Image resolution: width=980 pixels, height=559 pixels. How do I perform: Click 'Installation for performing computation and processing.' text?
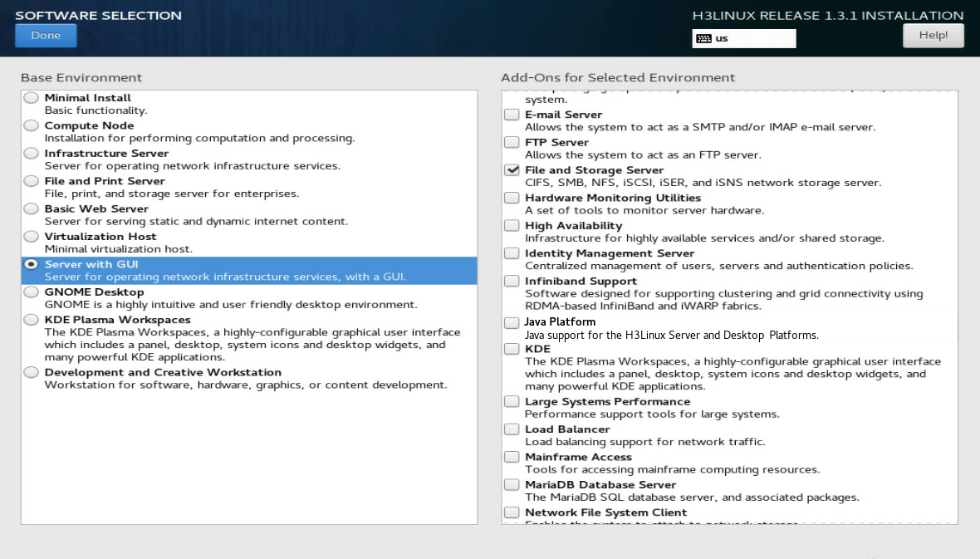[199, 138]
